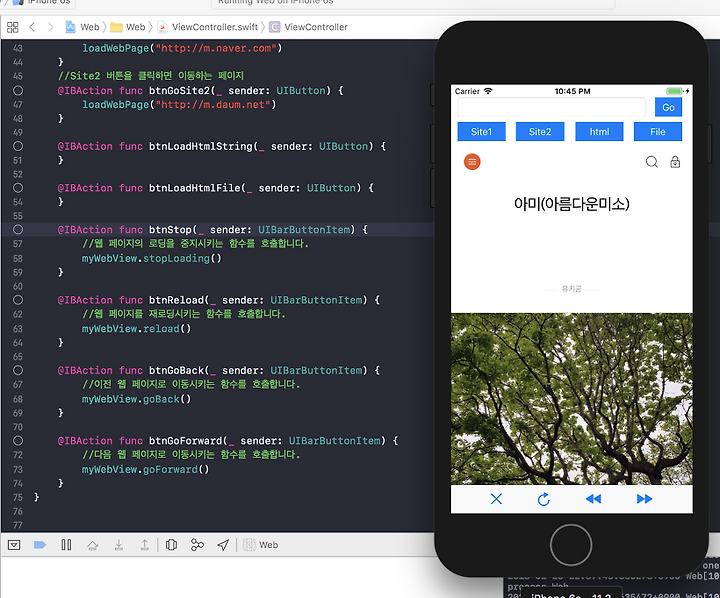The height and width of the screenshot is (598, 720).
Task: Pause program execution
Action: click(66, 545)
